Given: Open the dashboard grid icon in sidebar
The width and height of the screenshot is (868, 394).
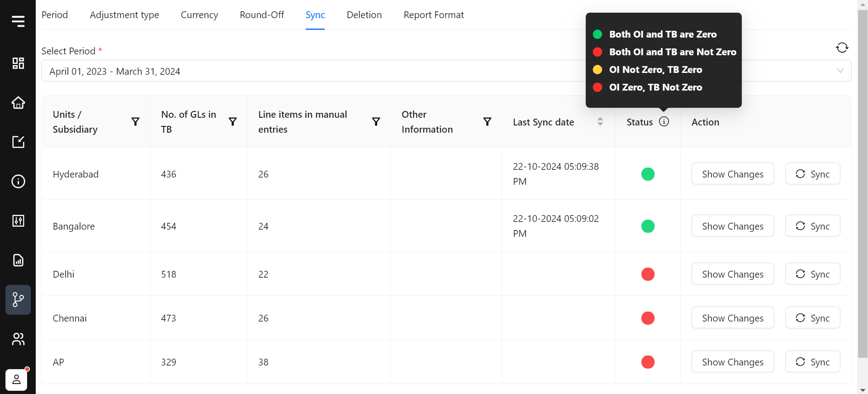Looking at the screenshot, I should 18,63.
